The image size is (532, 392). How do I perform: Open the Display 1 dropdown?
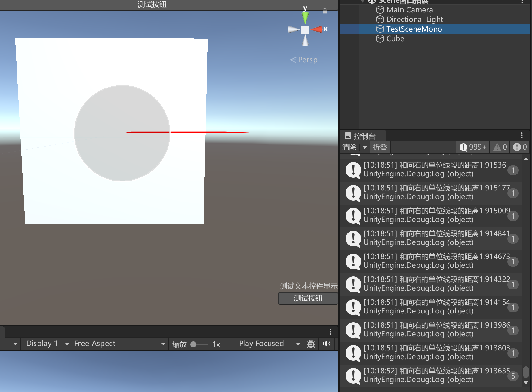[x=47, y=344]
